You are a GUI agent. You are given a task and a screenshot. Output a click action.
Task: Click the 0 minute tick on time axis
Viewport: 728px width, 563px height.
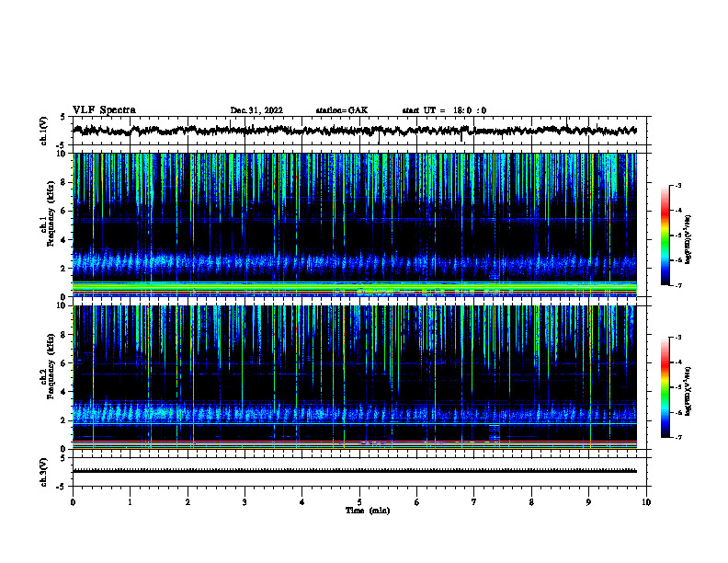(73, 502)
